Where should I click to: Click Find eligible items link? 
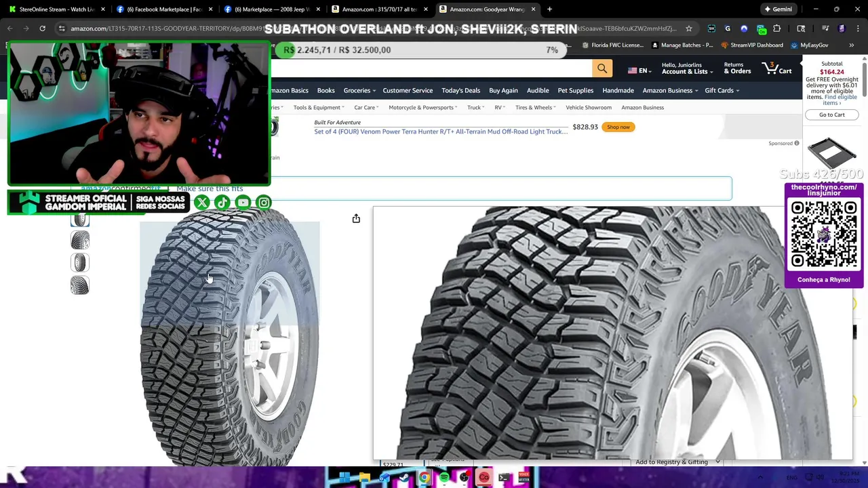click(x=839, y=100)
